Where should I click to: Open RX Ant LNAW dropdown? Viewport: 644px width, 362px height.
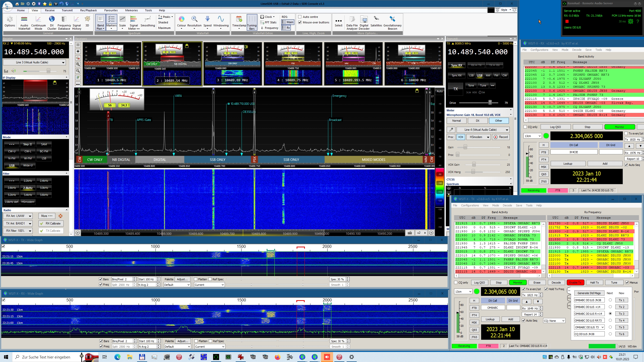tap(18, 216)
